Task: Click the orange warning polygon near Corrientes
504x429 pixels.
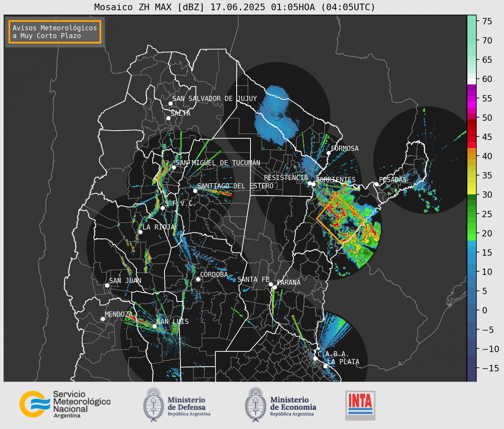Action: 341,219
